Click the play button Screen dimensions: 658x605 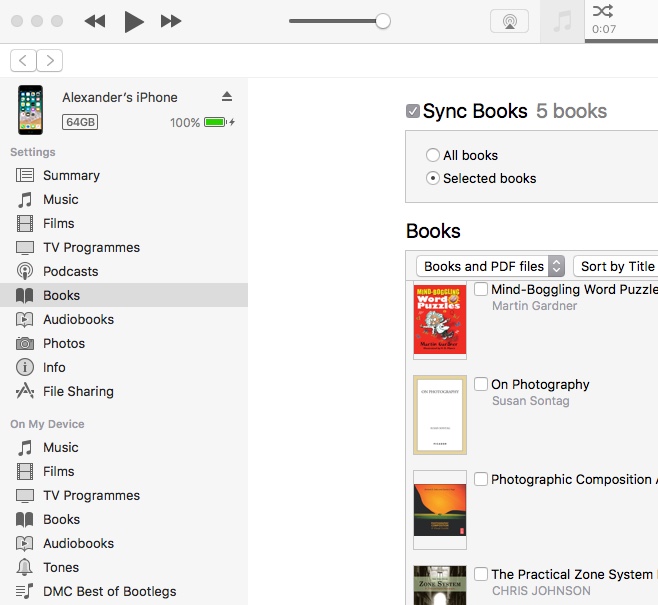click(134, 21)
